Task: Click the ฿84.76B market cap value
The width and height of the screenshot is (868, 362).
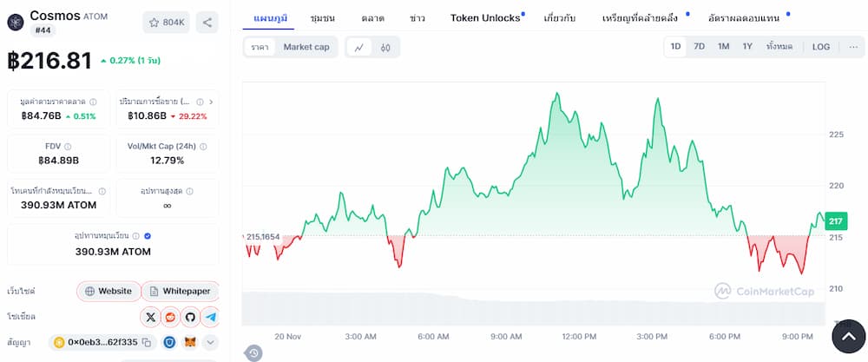Action: [41, 116]
